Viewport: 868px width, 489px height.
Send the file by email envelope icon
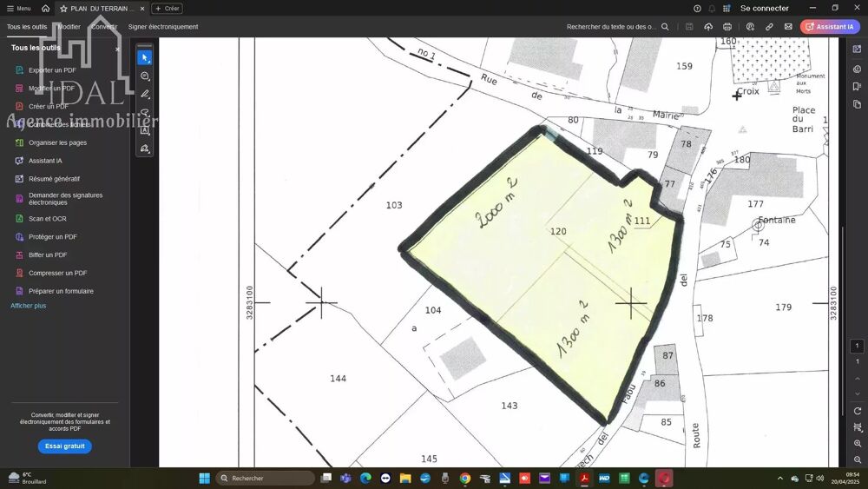coord(788,27)
